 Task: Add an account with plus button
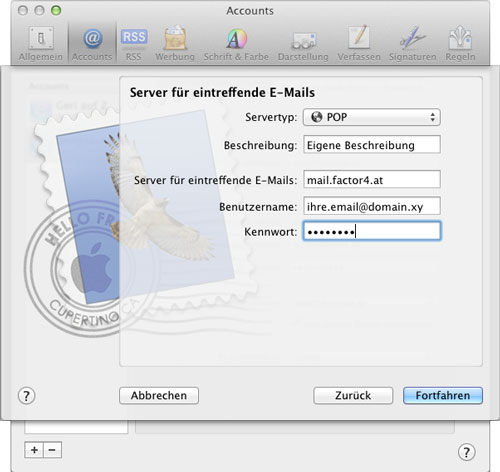(x=34, y=450)
